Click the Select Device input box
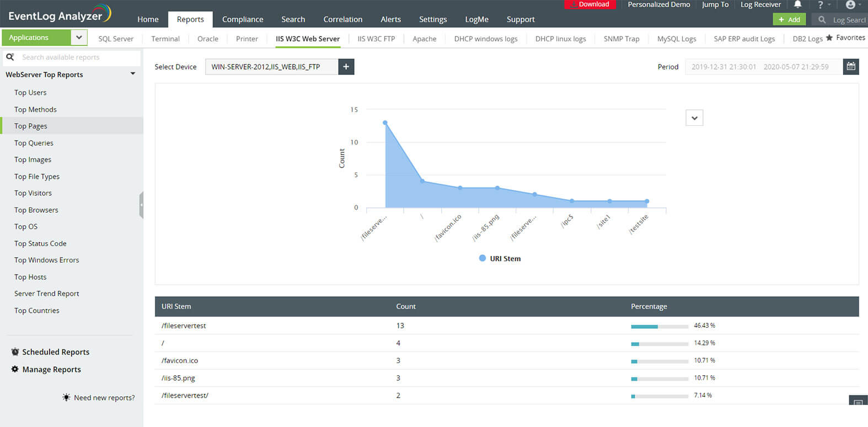Viewport: 868px width, 427px height. [x=272, y=67]
